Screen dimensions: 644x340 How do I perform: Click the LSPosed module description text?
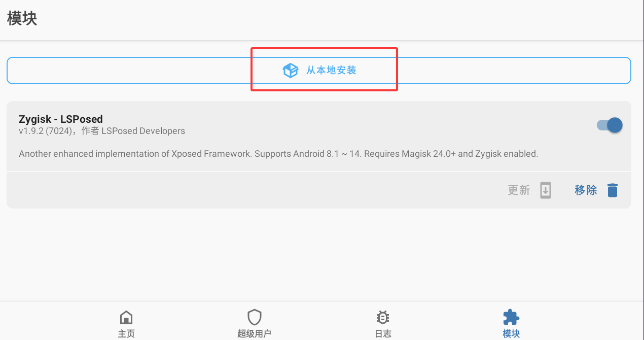278,154
